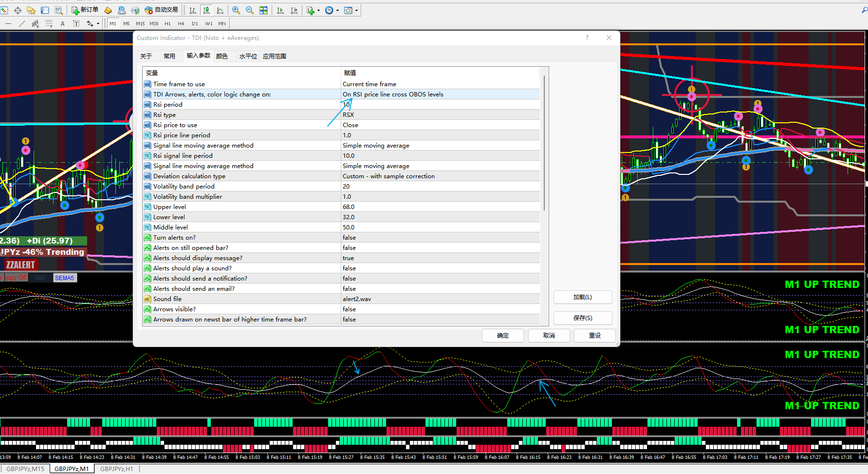Image resolution: width=868 pixels, height=474 pixels.
Task: Open the GBPJPYz,H1 chart tab
Action: pos(116,469)
